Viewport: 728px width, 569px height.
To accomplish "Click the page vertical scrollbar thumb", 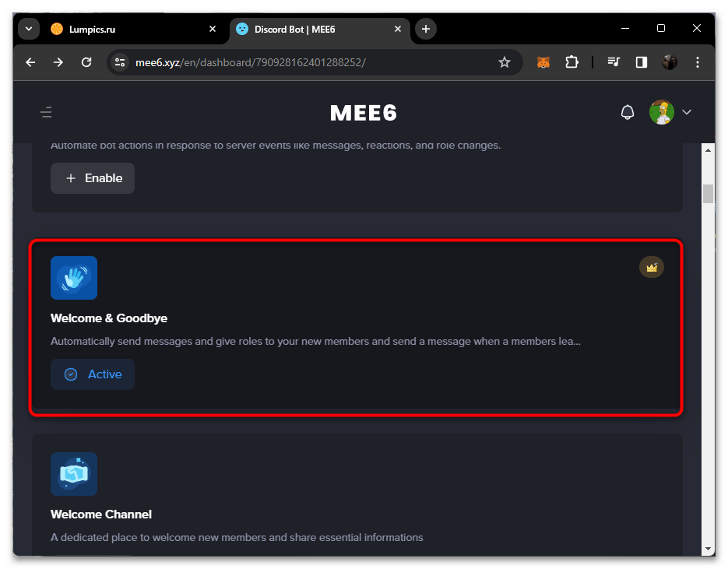I will click(x=708, y=193).
